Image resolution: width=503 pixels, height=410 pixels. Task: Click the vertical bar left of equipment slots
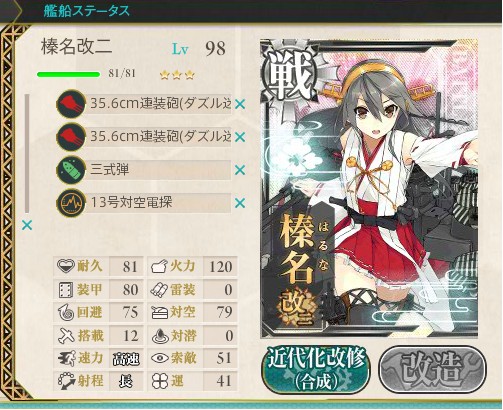point(27,154)
